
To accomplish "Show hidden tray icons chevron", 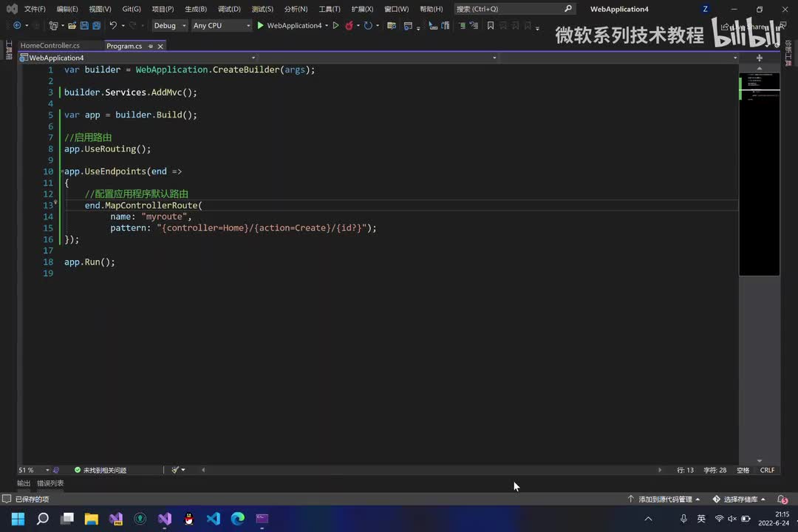I will coord(648,518).
